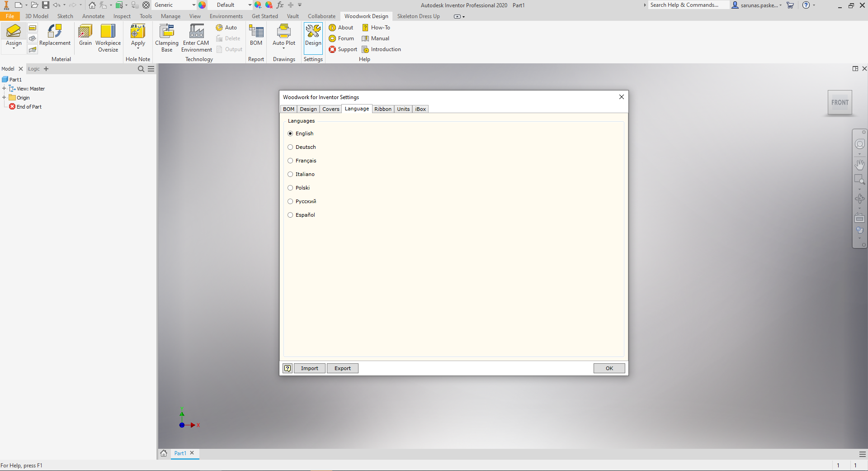Switch to the Covers tab

point(330,109)
